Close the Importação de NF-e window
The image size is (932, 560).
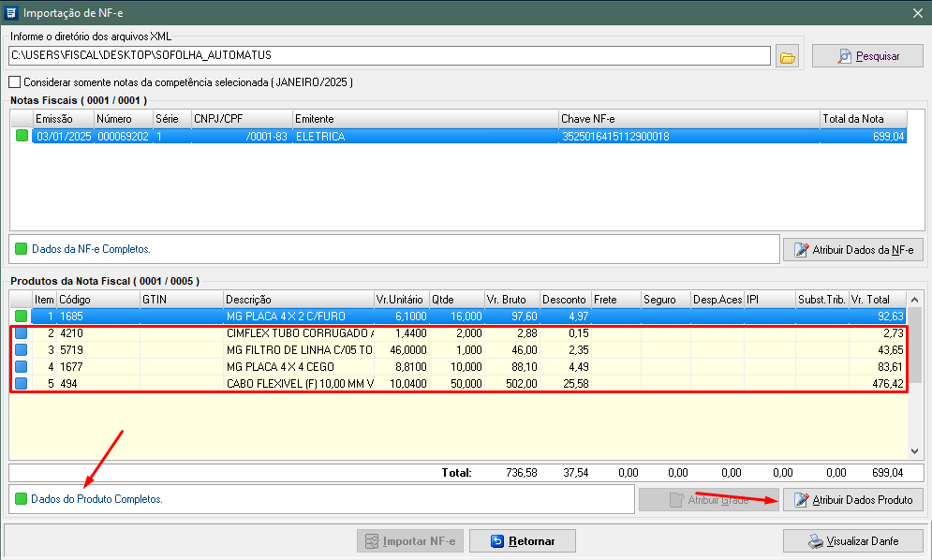point(917,12)
